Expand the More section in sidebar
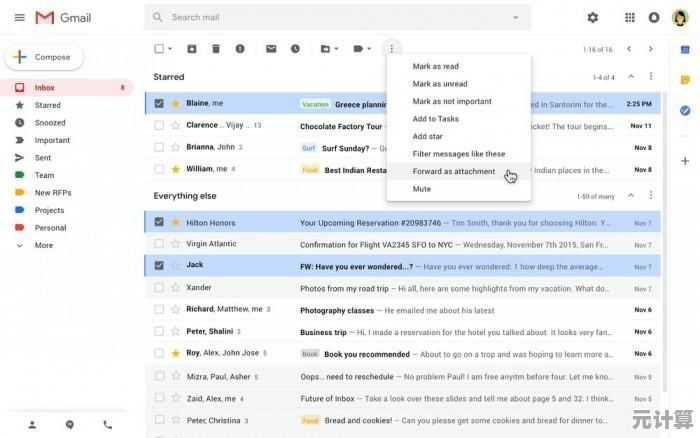This screenshot has width=700, height=438. [x=43, y=245]
